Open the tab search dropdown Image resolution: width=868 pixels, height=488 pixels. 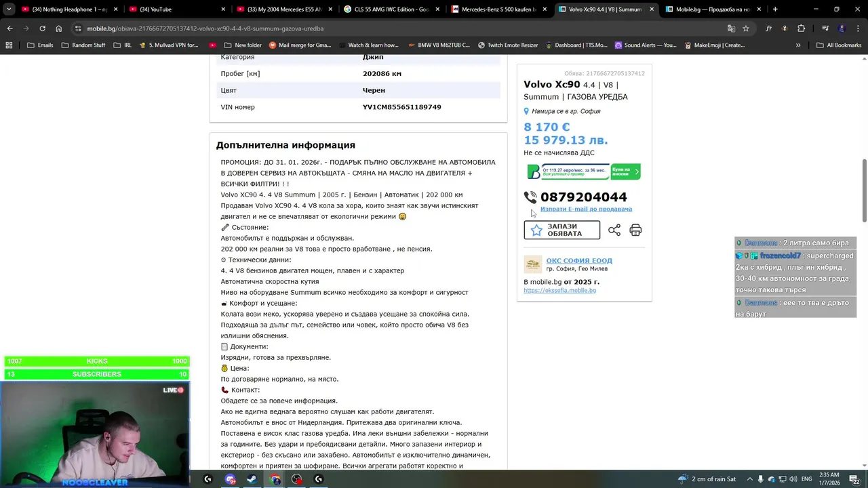pos(9,9)
